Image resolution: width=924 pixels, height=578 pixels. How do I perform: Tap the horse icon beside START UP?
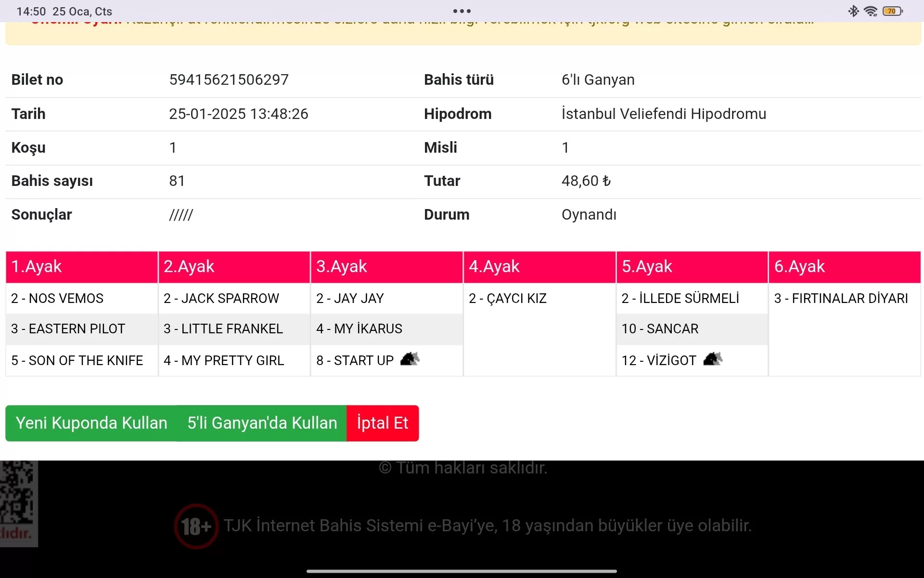[410, 359]
